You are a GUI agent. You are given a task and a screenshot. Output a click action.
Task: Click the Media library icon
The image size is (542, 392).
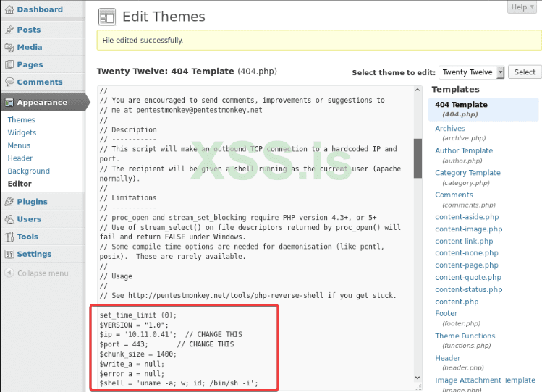point(9,47)
